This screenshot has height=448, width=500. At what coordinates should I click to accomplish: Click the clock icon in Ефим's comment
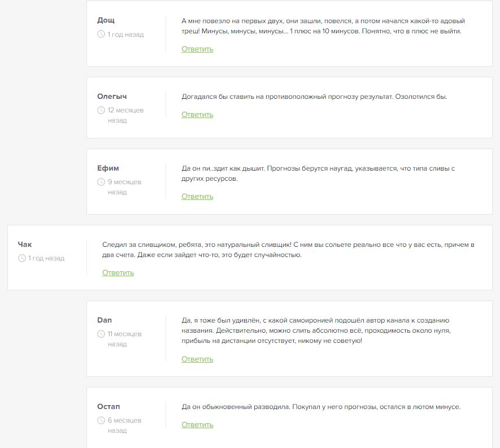(101, 182)
